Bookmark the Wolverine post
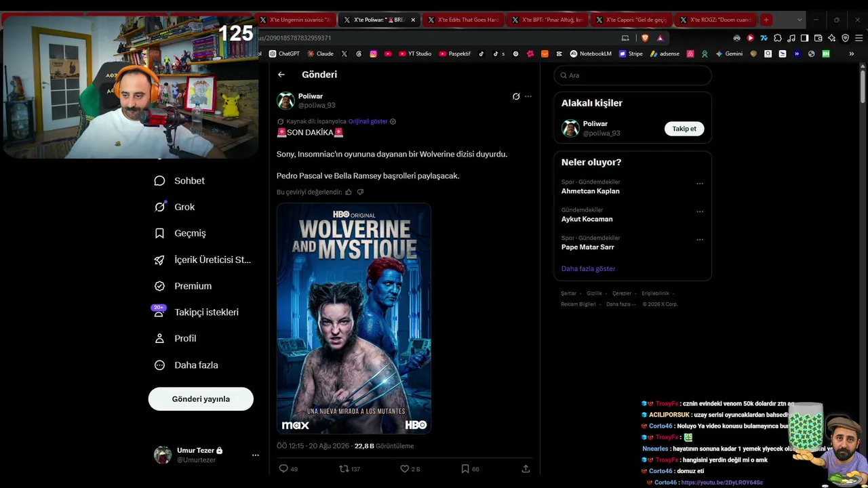The image size is (868, 488). [x=465, y=468]
